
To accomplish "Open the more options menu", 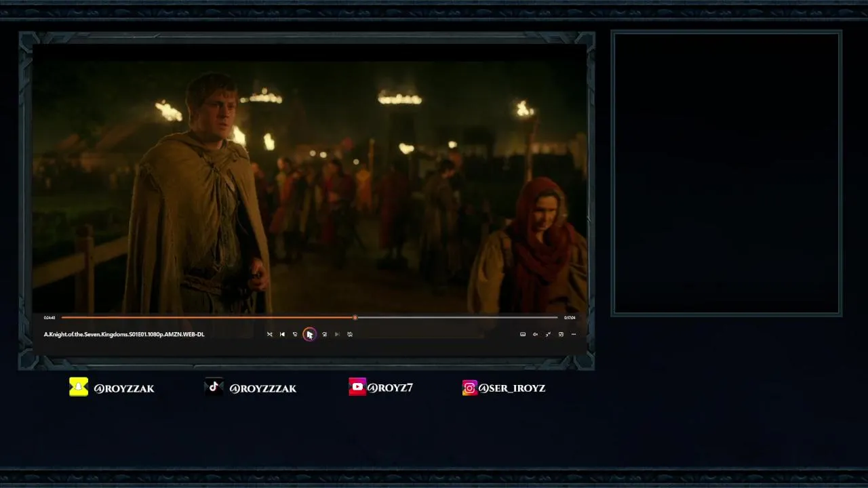I will [574, 334].
